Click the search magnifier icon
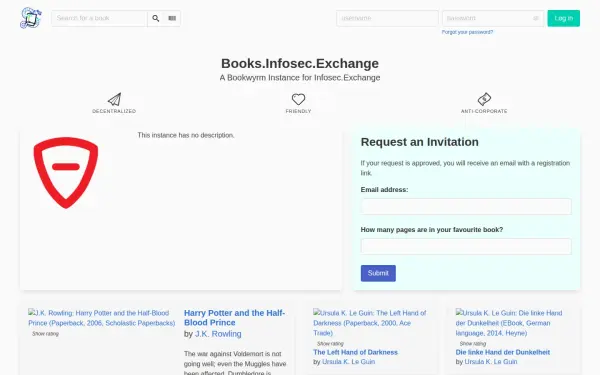This screenshot has height=375, width=600. [x=156, y=18]
